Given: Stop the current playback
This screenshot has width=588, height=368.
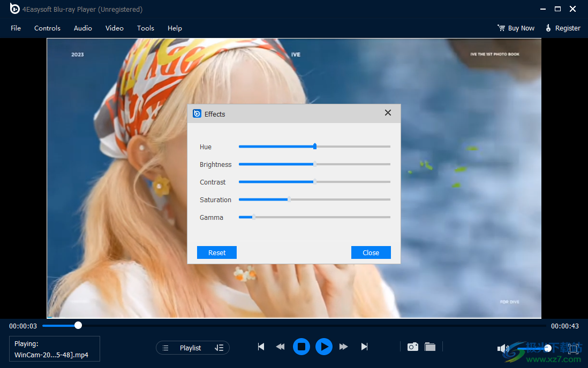Looking at the screenshot, I should [x=301, y=347].
